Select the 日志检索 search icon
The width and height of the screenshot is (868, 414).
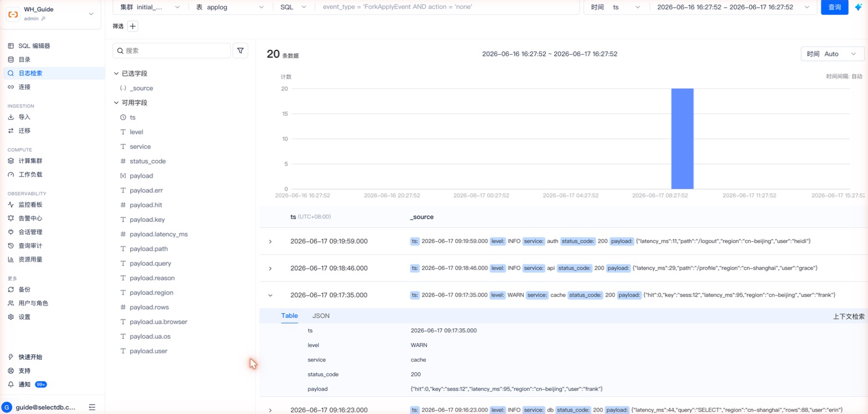[11, 73]
